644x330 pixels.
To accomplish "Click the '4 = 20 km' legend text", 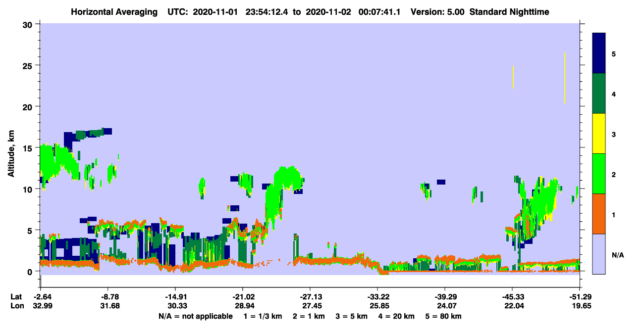I will tap(397, 316).
